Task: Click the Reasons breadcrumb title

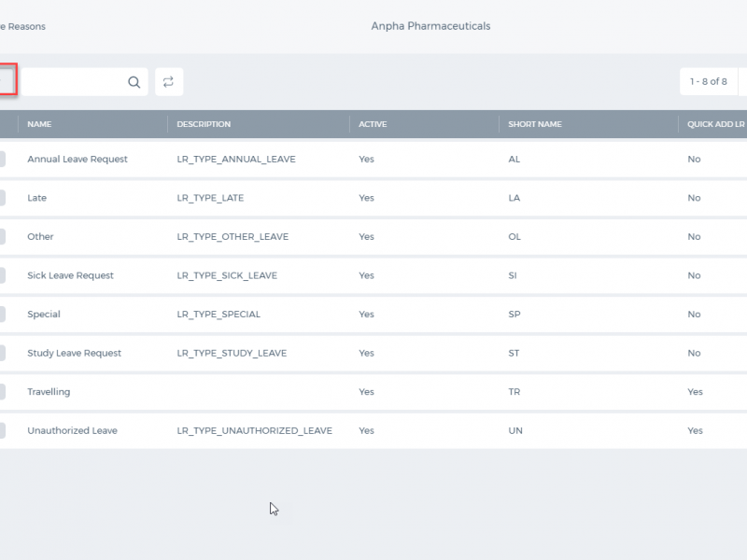Action: click(x=27, y=27)
